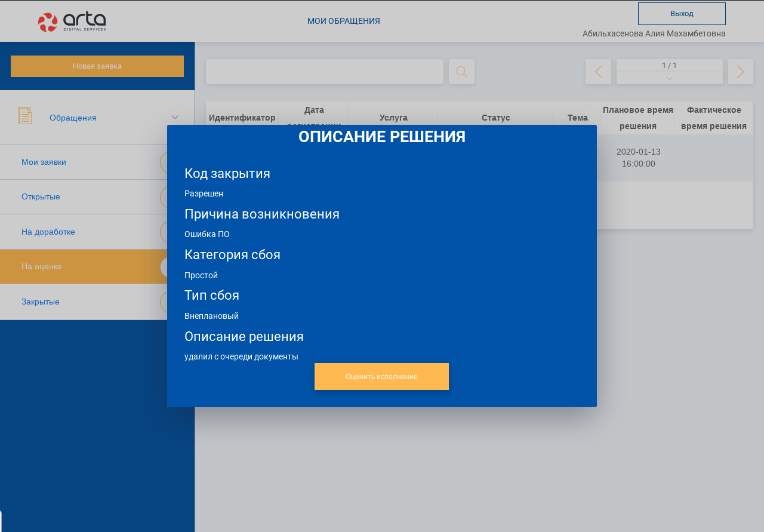Click the Услуга column header
Image resolution: width=764 pixels, height=532 pixels.
click(393, 118)
